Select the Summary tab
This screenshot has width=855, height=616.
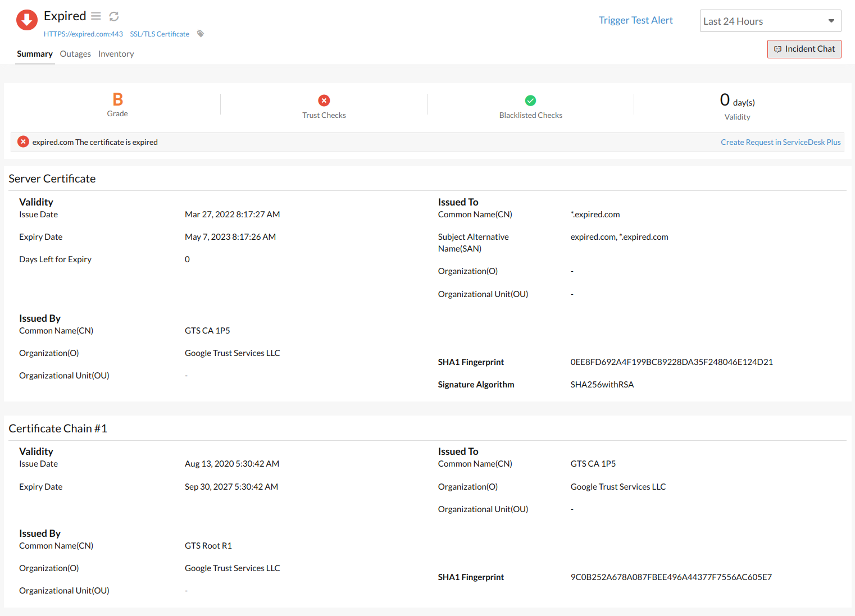[x=35, y=54]
